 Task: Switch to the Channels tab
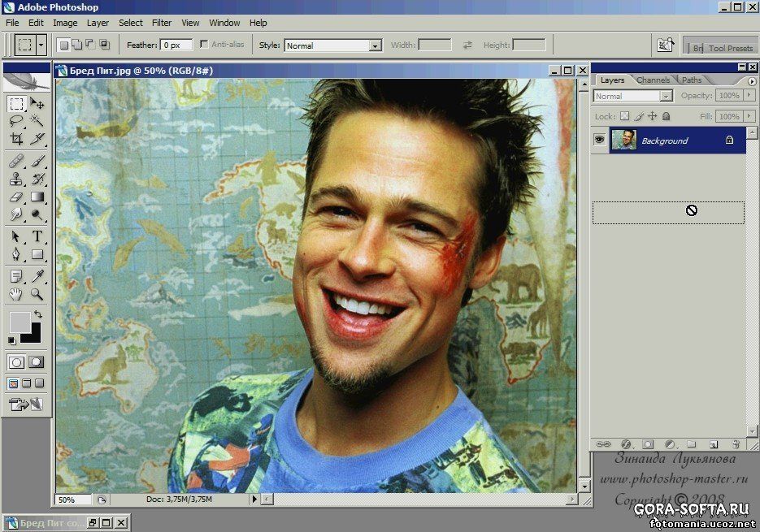click(x=653, y=80)
